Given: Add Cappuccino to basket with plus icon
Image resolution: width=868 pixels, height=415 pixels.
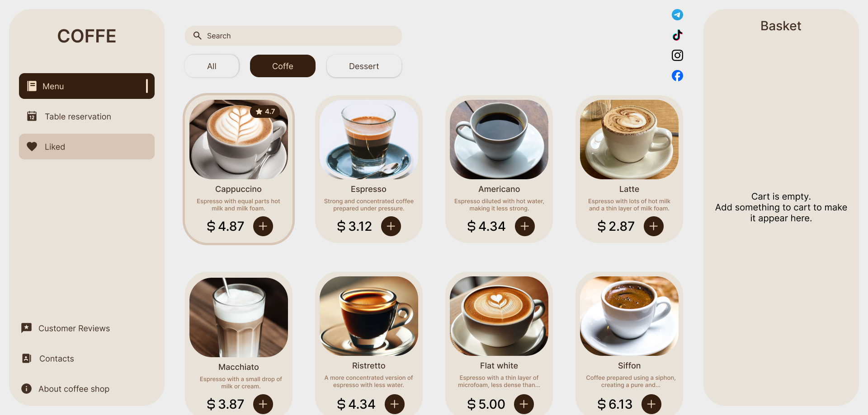Looking at the screenshot, I should pos(263,226).
